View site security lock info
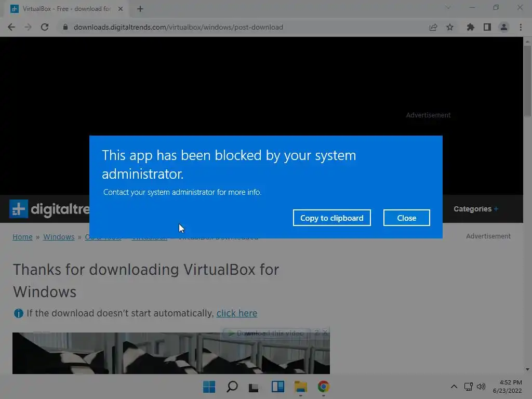 (x=65, y=27)
